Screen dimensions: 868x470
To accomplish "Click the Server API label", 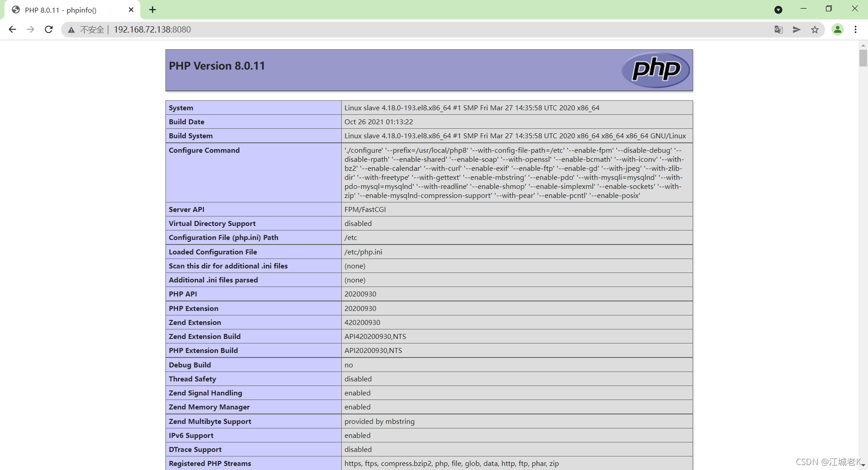I will pos(187,210).
